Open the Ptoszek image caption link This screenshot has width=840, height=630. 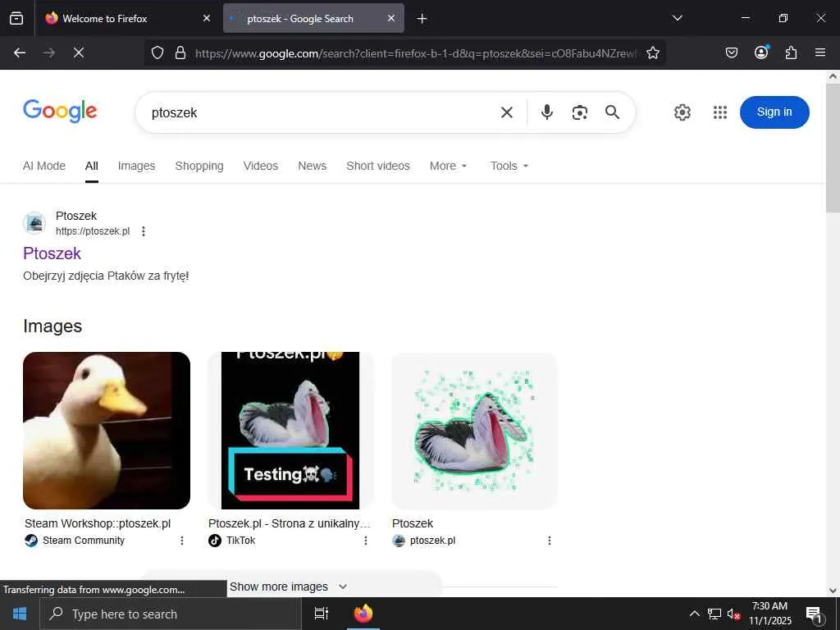(x=413, y=523)
